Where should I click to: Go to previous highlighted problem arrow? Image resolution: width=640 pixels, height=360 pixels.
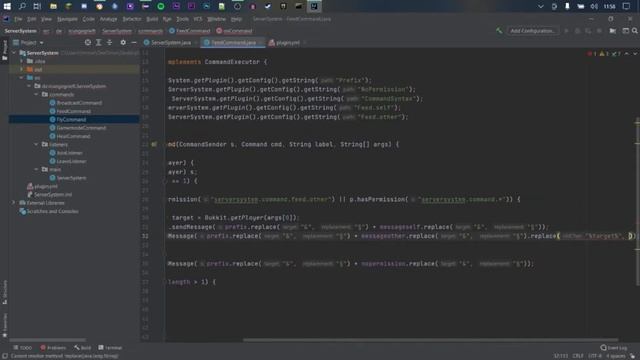coord(627,53)
